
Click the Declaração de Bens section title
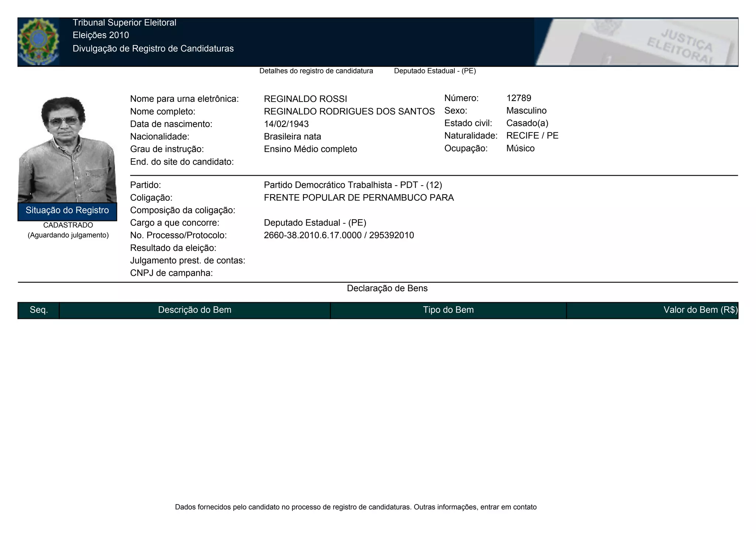click(x=387, y=289)
